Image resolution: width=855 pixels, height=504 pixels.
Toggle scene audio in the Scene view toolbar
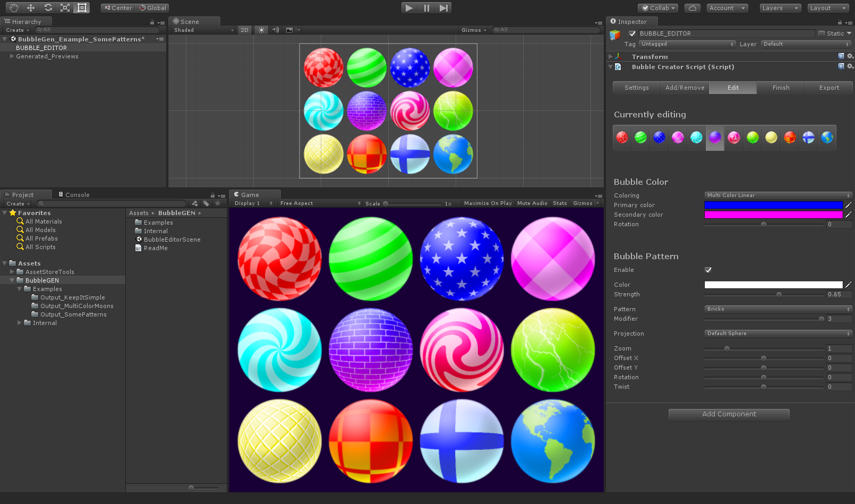pyautogui.click(x=275, y=30)
